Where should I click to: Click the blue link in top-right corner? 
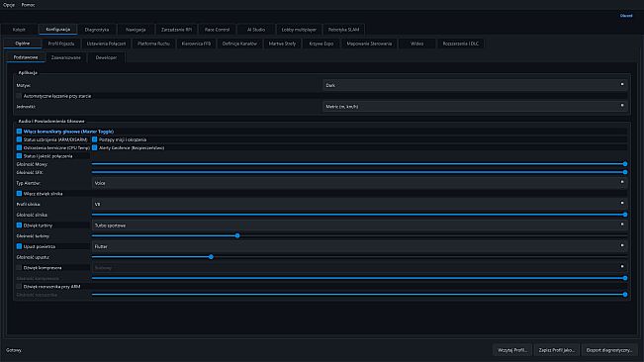click(626, 16)
